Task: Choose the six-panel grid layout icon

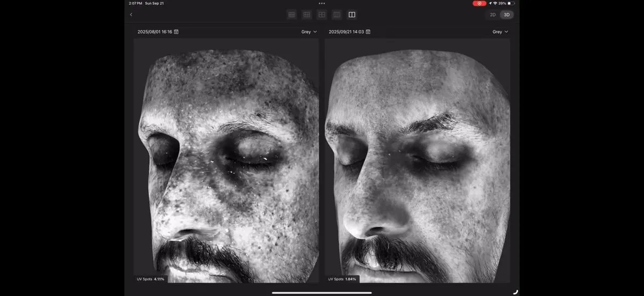Action: point(306,14)
